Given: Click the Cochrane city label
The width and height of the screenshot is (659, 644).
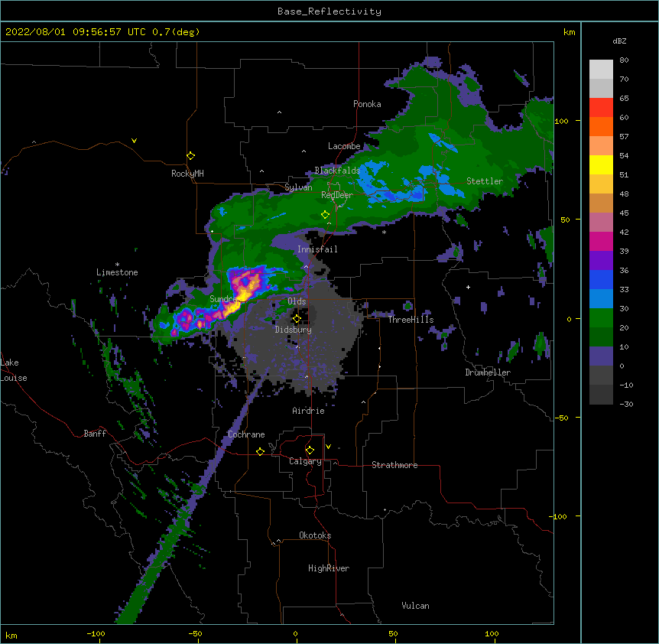Looking at the screenshot, I should (246, 434).
